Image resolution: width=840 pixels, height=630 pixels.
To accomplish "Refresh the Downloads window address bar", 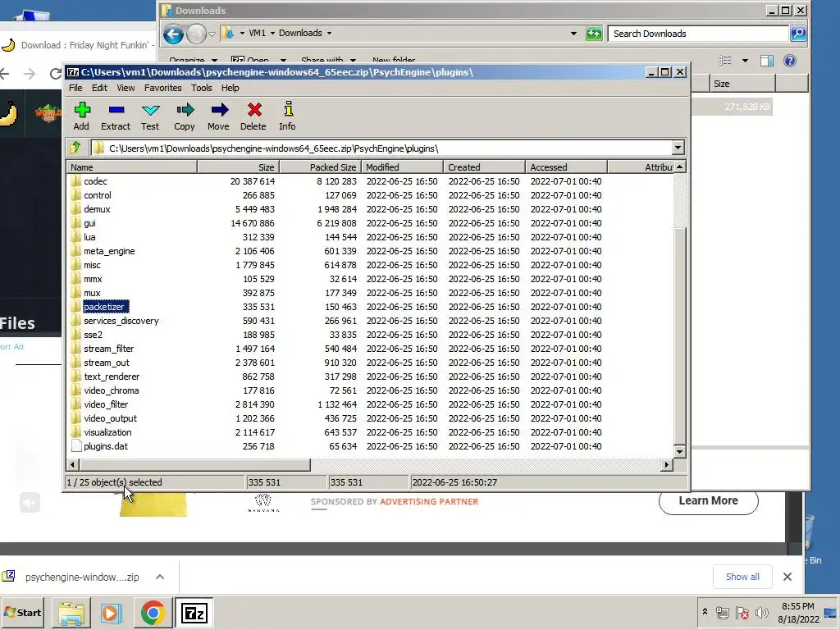I will 594,34.
